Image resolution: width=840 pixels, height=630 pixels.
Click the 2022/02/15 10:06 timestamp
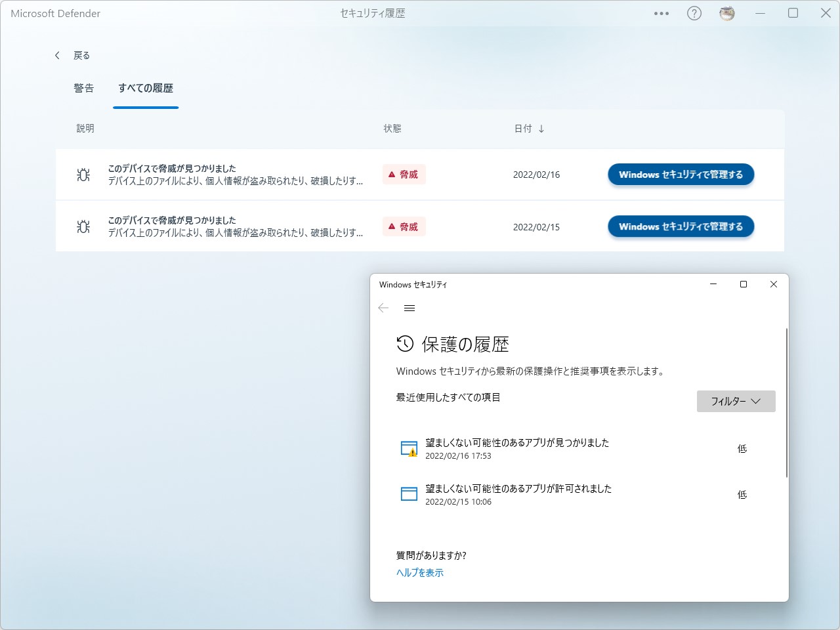[458, 502]
